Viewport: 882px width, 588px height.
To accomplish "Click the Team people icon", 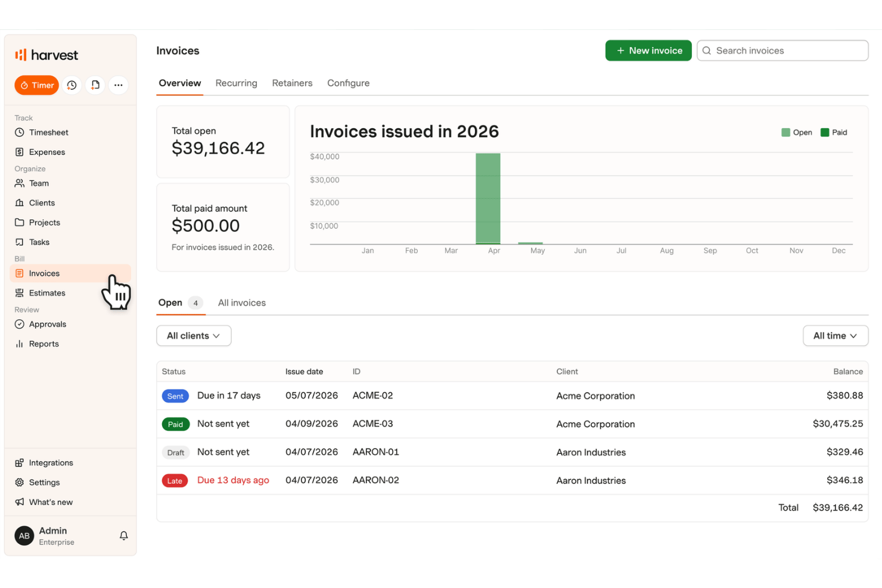I will tap(20, 183).
